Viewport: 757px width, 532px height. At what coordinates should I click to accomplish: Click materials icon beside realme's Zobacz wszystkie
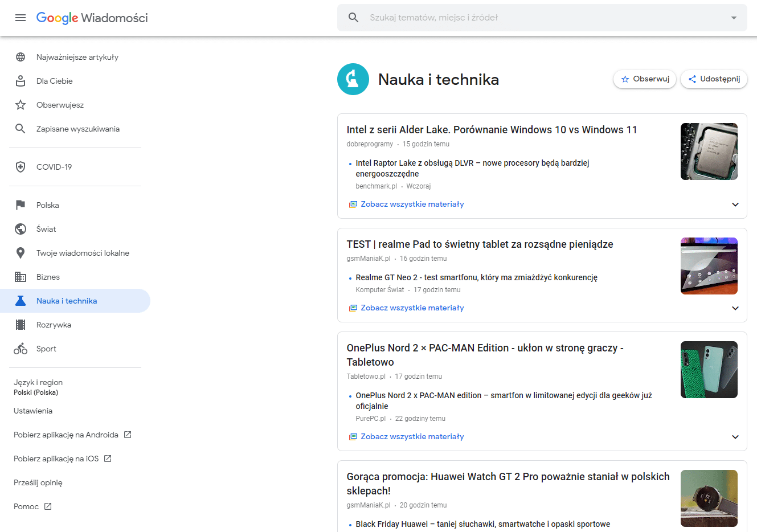click(353, 308)
